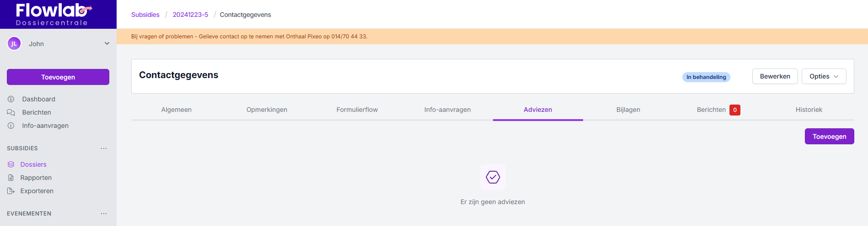Image resolution: width=868 pixels, height=226 pixels.
Task: Click the hexagon checkmark empty-state icon
Action: coord(493,177)
